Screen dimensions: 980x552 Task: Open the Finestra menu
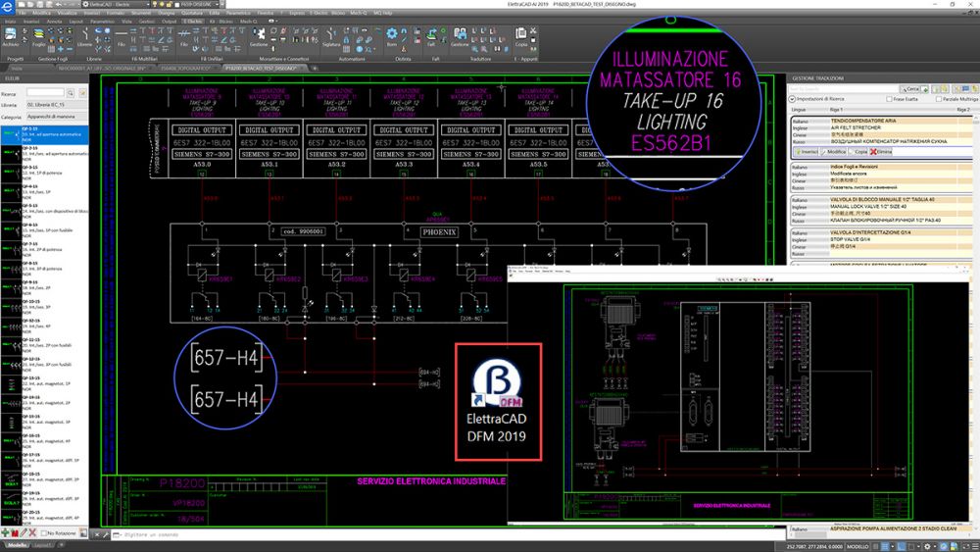[x=266, y=13]
